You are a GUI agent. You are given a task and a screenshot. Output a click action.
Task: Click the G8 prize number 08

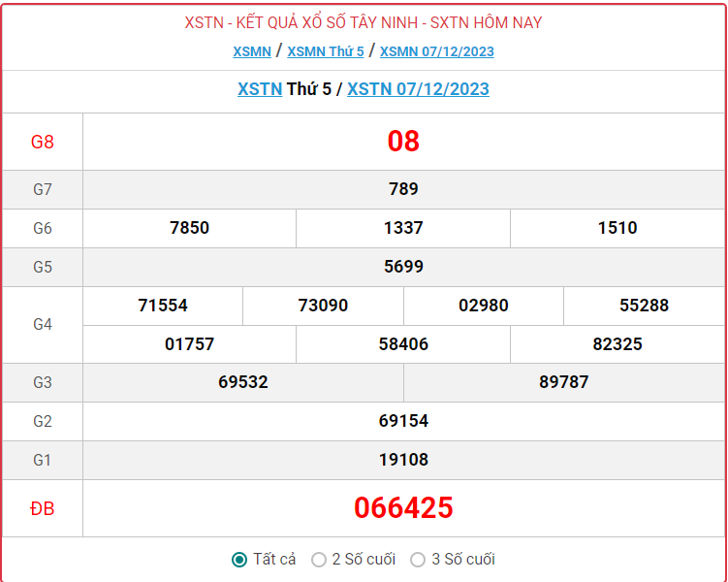[403, 142]
